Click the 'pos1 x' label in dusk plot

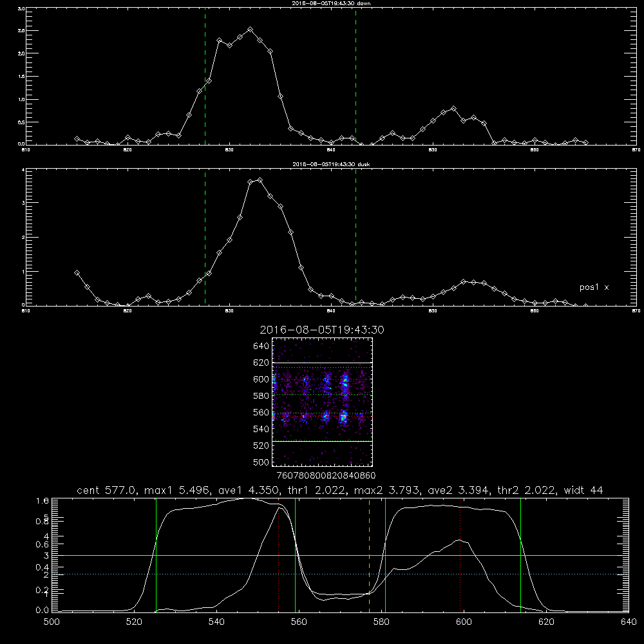[594, 287]
